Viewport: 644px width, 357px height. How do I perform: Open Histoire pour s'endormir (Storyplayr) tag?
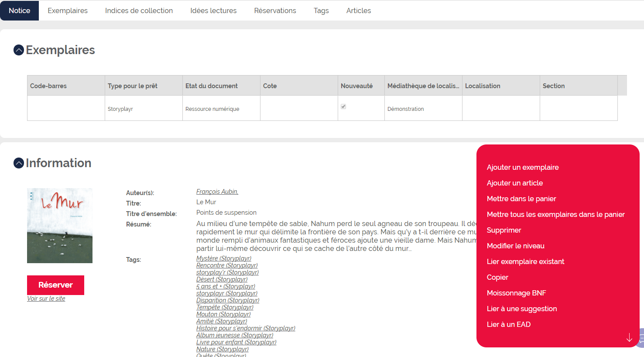(x=246, y=328)
